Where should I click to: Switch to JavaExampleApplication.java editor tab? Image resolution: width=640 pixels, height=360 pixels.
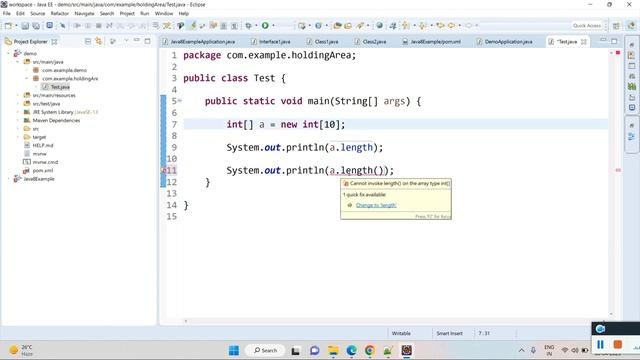pyautogui.click(x=199, y=42)
